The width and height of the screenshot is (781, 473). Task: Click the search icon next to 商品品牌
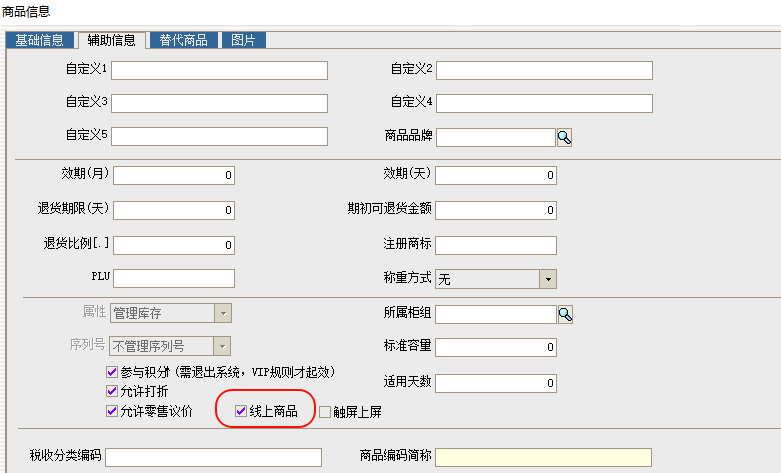[x=565, y=137]
